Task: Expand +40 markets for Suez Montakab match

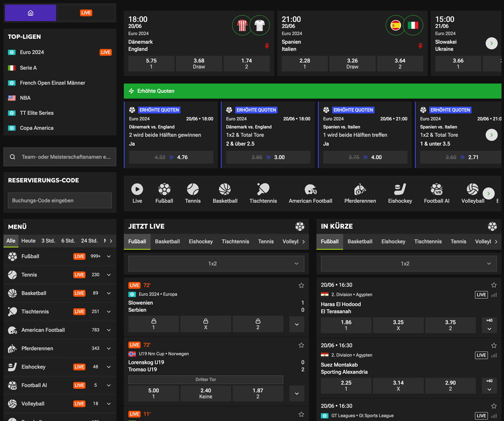Action: pyautogui.click(x=489, y=386)
